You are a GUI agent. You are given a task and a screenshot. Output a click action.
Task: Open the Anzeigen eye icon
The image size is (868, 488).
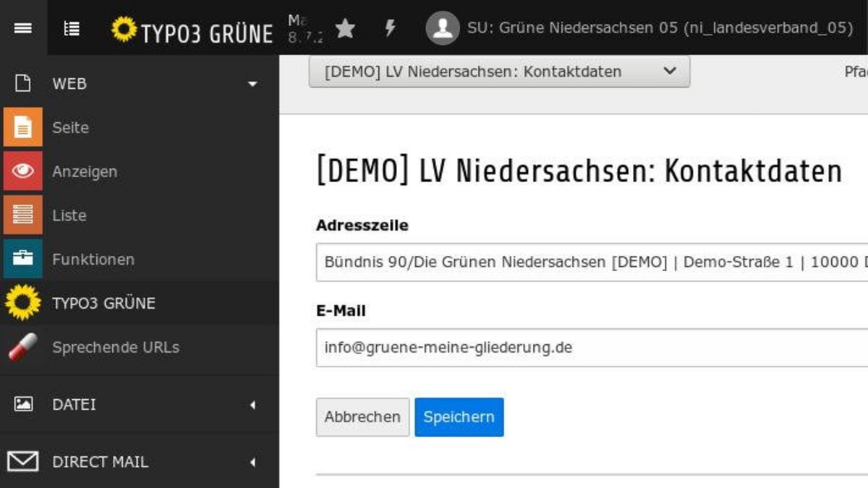(x=23, y=171)
